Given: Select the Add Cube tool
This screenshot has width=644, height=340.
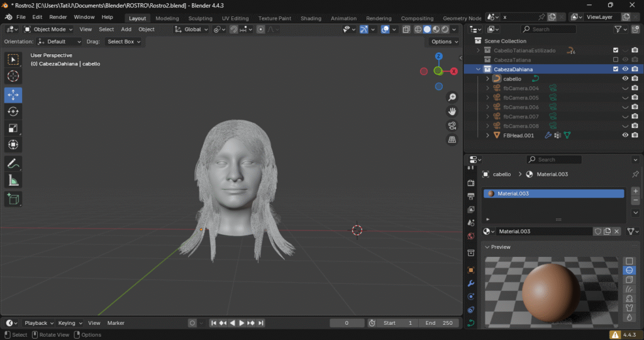Looking at the screenshot, I should click(13, 200).
